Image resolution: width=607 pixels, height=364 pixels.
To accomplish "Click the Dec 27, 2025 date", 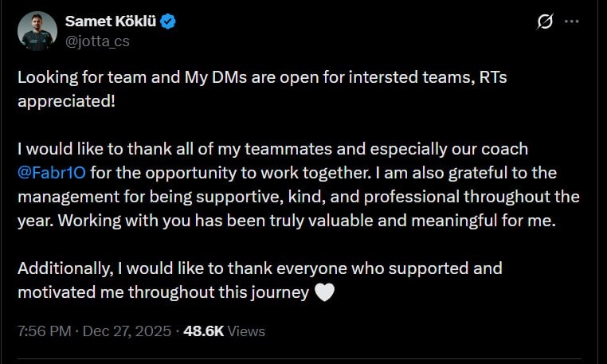I will 127,331.
